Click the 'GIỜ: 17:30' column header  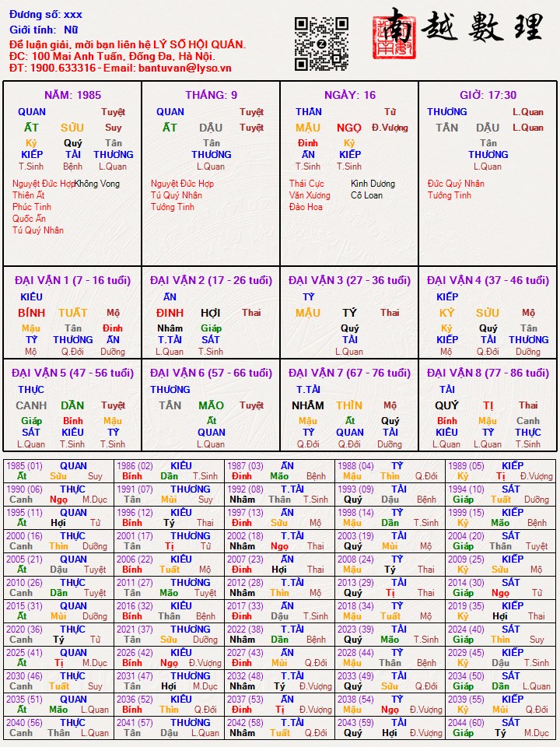(x=488, y=95)
